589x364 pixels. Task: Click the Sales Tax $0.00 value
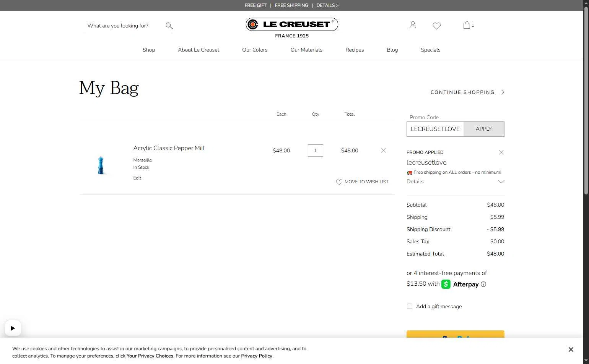[497, 241]
